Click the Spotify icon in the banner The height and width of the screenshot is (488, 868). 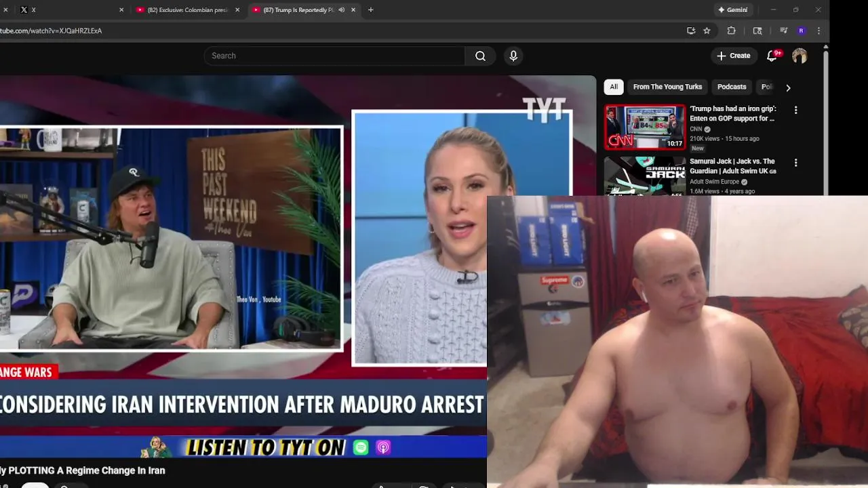pos(361,447)
